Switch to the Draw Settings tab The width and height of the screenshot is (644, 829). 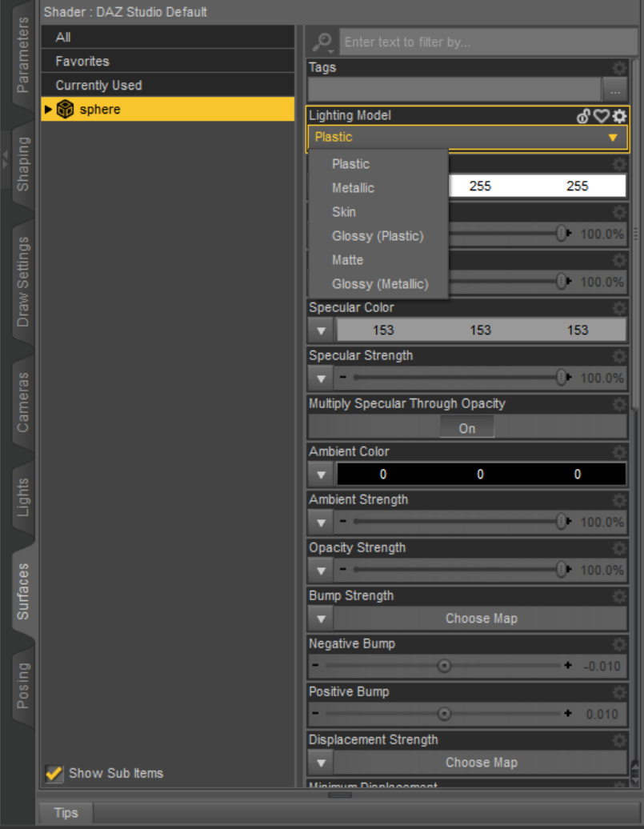tap(22, 282)
